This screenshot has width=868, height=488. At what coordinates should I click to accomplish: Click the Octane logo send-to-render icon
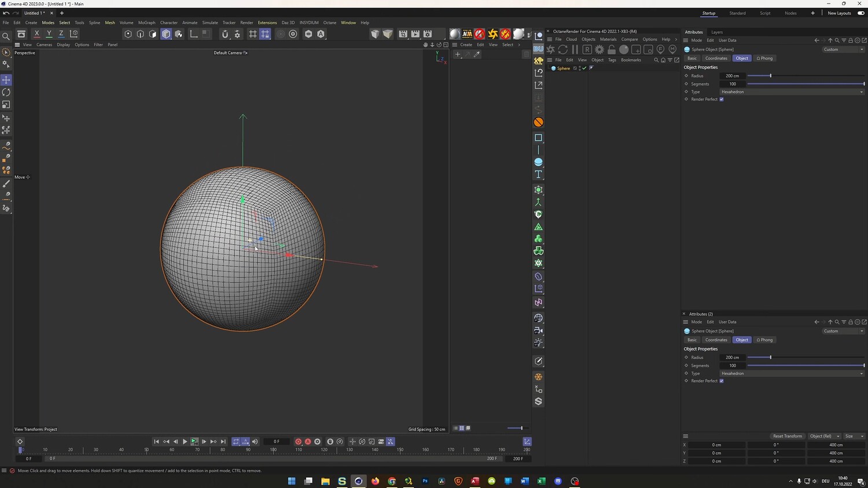pos(550,50)
